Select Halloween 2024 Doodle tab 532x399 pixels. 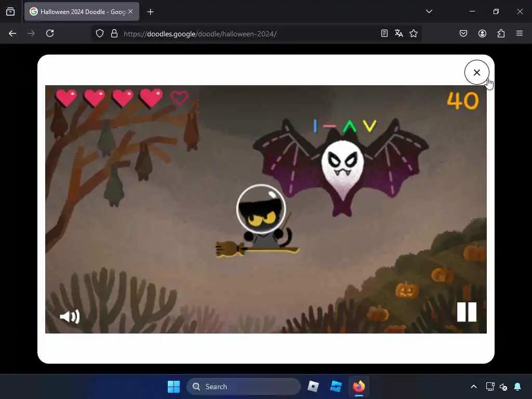tap(82, 11)
